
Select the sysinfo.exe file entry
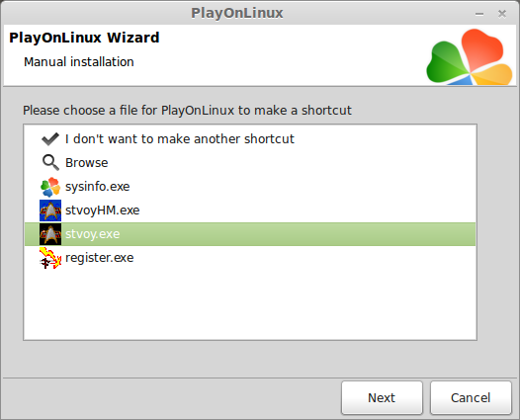point(98,187)
